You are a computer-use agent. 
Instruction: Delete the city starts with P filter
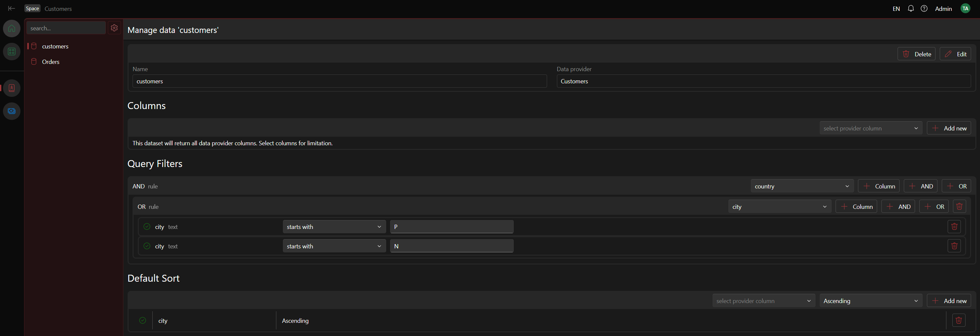(x=954, y=227)
